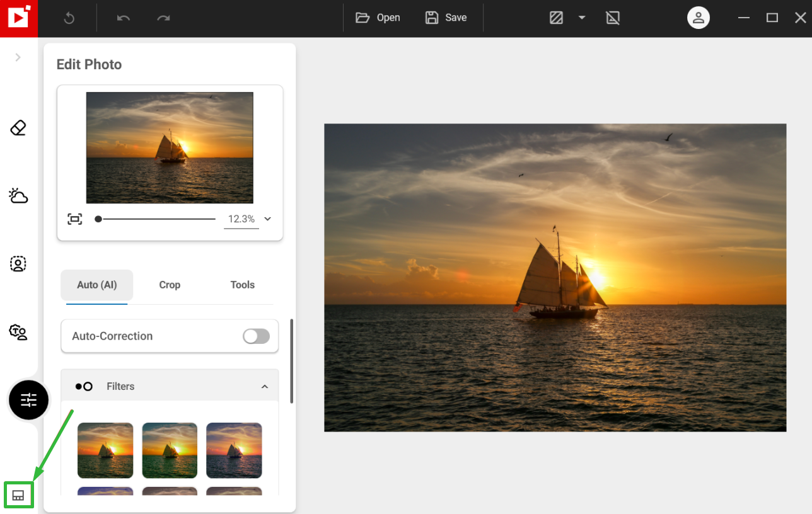
Task: Click the reset/revert icon in top bar
Action: pyautogui.click(x=69, y=18)
